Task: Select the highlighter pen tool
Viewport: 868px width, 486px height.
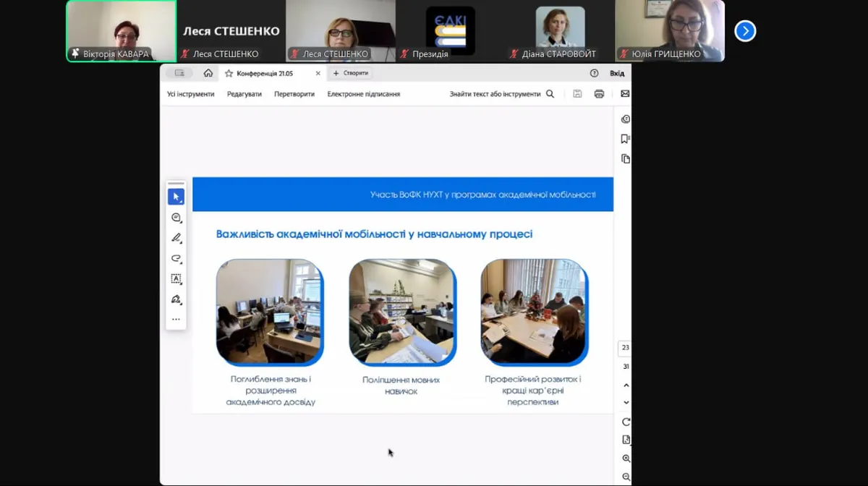Action: [176, 238]
